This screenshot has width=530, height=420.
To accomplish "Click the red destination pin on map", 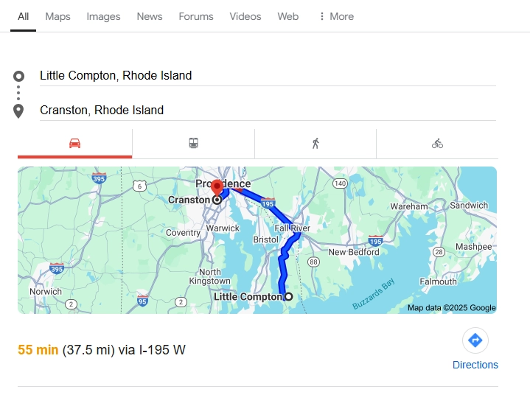I will coord(217,187).
